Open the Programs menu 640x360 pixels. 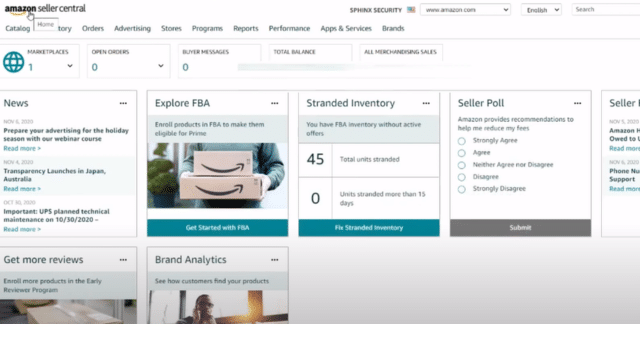(x=207, y=28)
